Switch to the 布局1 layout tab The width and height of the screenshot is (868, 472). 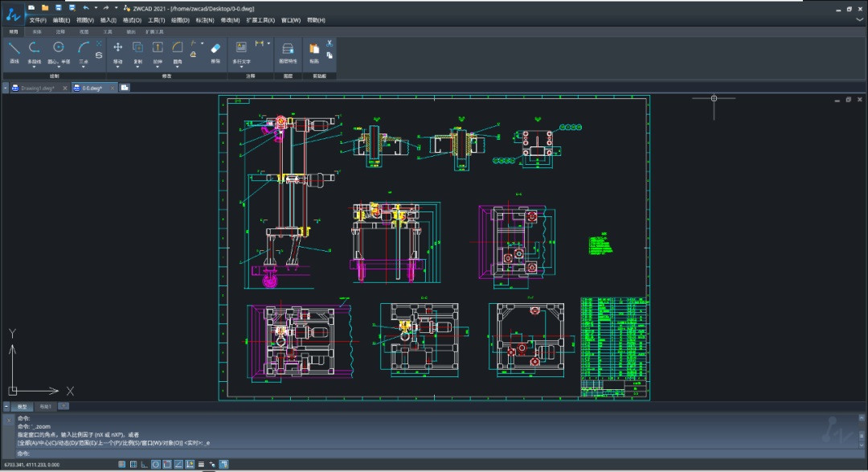point(45,407)
